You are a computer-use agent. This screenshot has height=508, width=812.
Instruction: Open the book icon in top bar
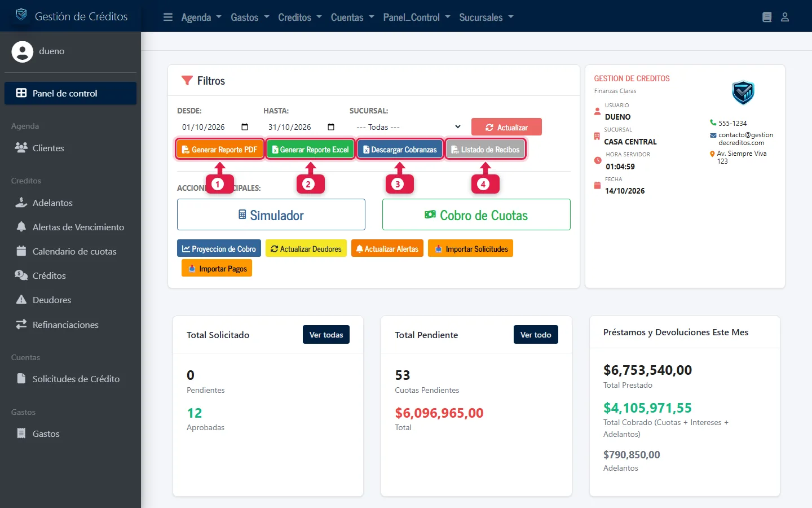click(x=767, y=17)
